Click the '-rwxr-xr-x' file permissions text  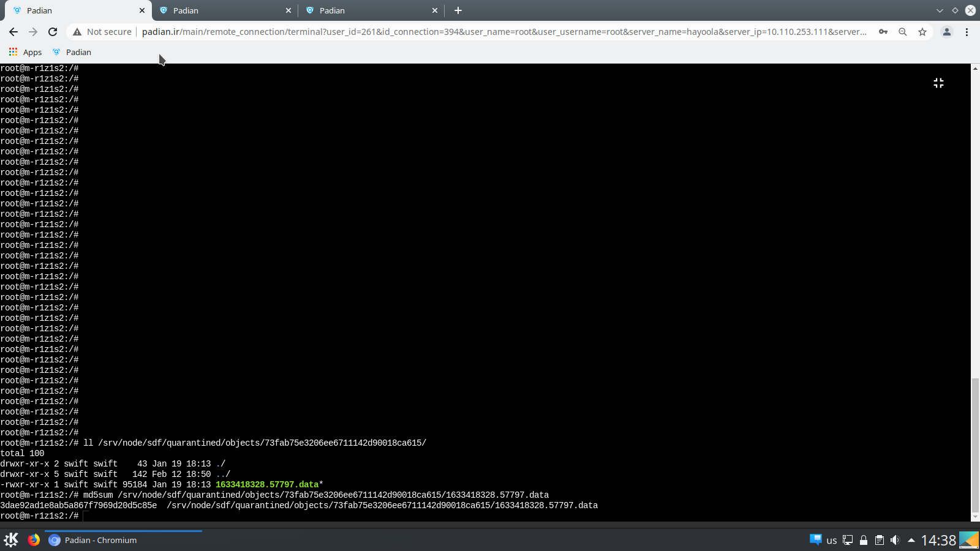pos(24,485)
